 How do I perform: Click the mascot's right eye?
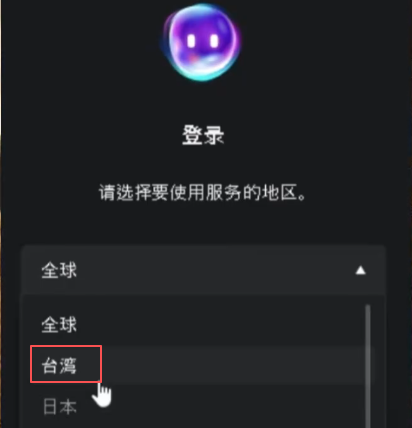tap(214, 41)
